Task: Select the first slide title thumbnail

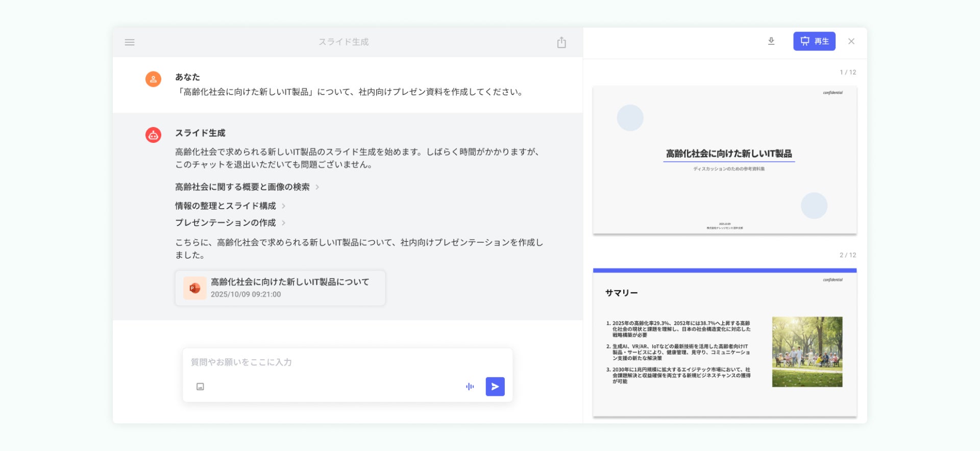Action: click(724, 160)
